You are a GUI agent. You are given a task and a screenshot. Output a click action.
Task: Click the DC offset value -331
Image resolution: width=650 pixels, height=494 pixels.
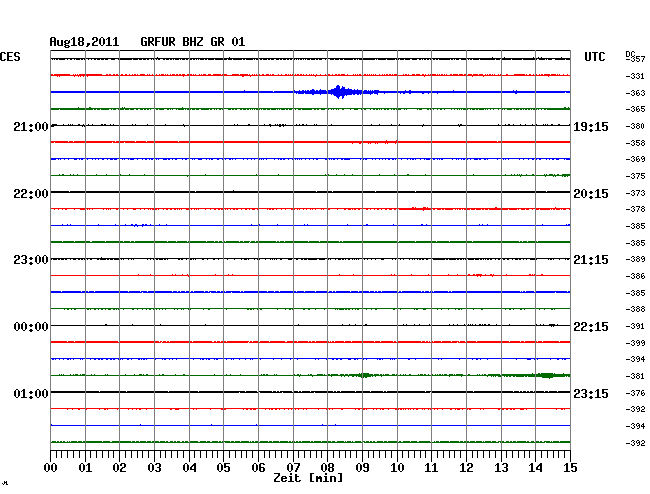pyautogui.click(x=635, y=76)
